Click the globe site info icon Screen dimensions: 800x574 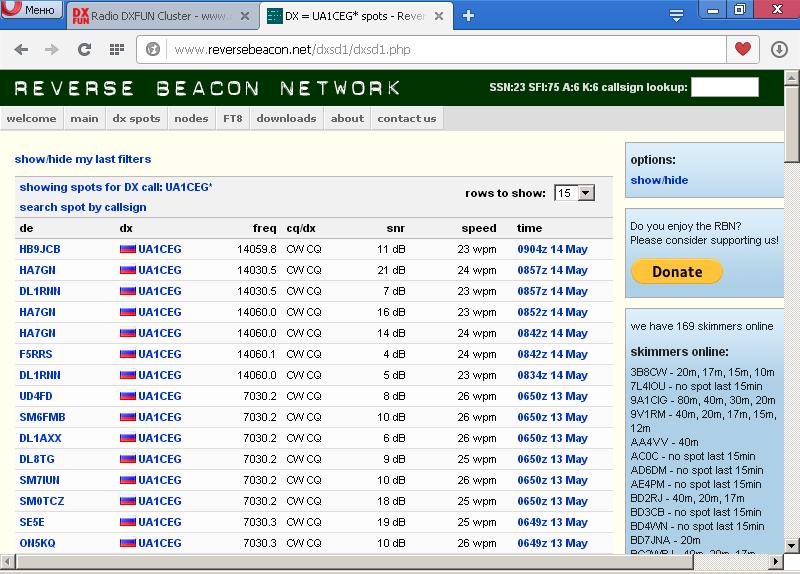(153, 49)
